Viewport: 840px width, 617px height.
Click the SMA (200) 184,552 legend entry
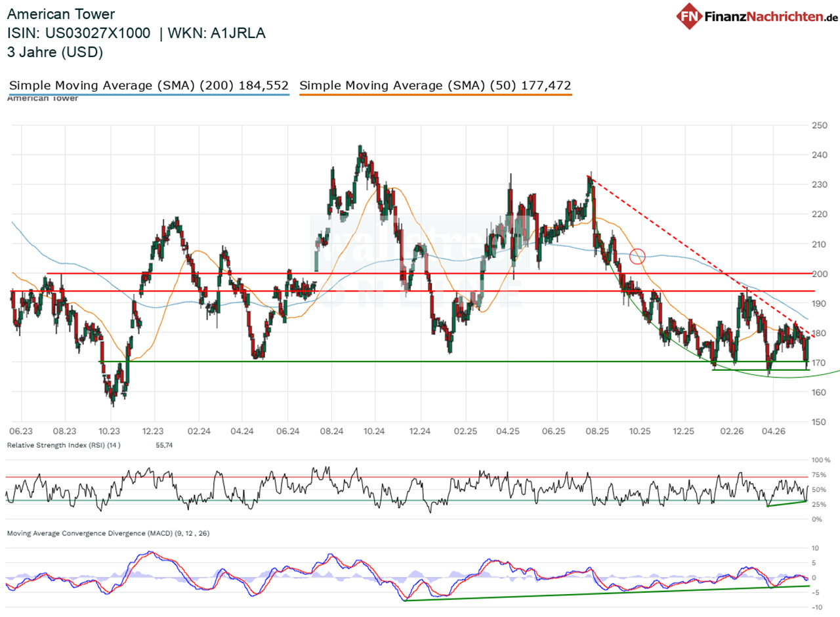click(x=148, y=85)
